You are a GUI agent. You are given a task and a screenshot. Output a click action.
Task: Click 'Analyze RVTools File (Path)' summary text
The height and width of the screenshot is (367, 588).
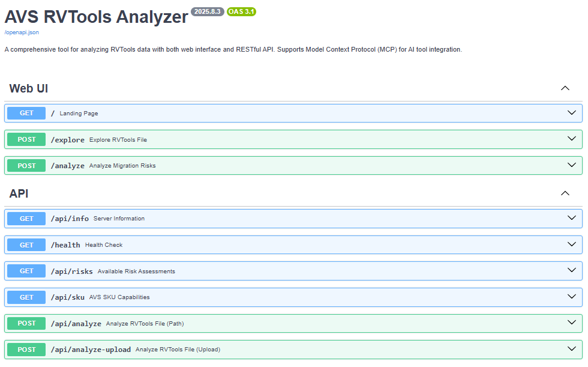tap(145, 323)
